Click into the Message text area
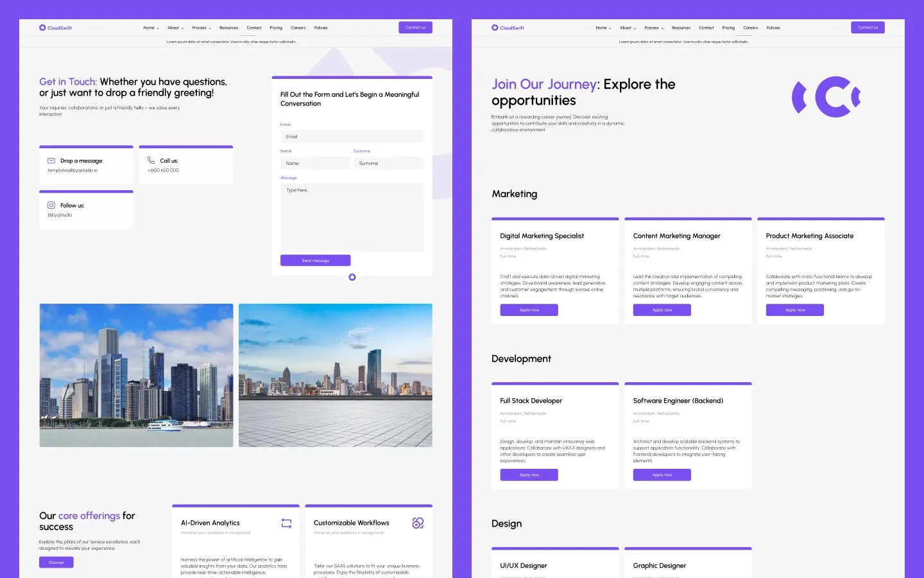 coord(352,217)
